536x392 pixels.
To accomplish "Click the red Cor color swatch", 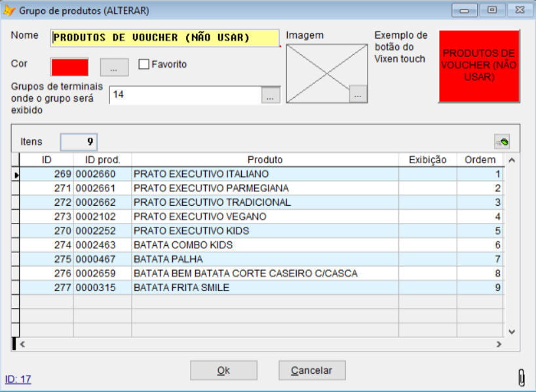I will click(x=69, y=67).
